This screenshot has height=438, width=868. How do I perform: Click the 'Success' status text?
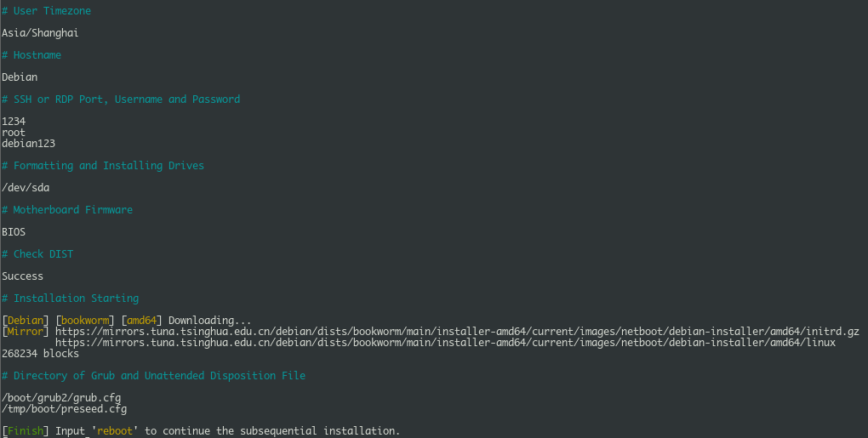tap(23, 276)
